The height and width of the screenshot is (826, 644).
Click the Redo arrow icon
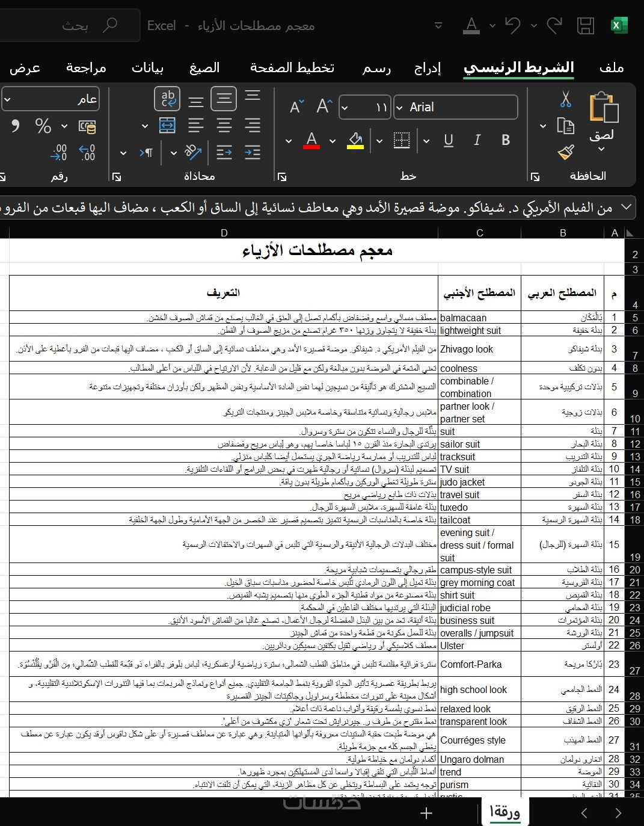click(554, 25)
